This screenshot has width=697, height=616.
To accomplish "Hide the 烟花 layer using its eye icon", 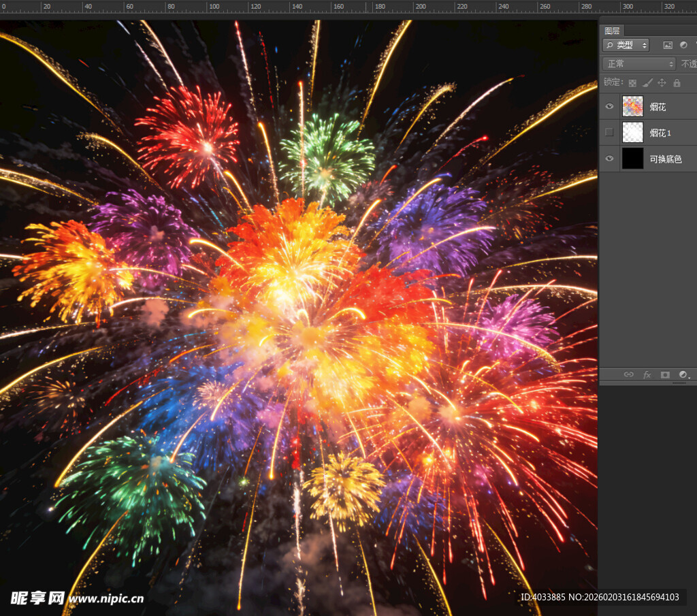I will point(609,107).
